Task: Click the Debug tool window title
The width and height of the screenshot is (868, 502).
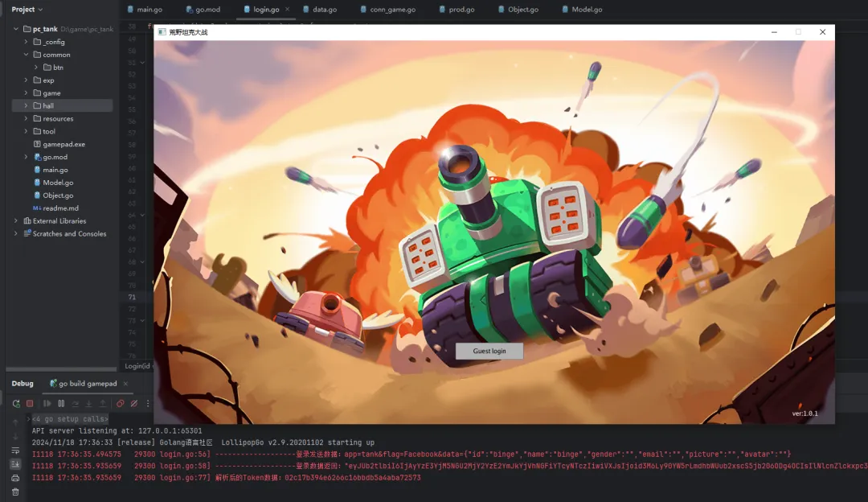Action: [x=23, y=384]
